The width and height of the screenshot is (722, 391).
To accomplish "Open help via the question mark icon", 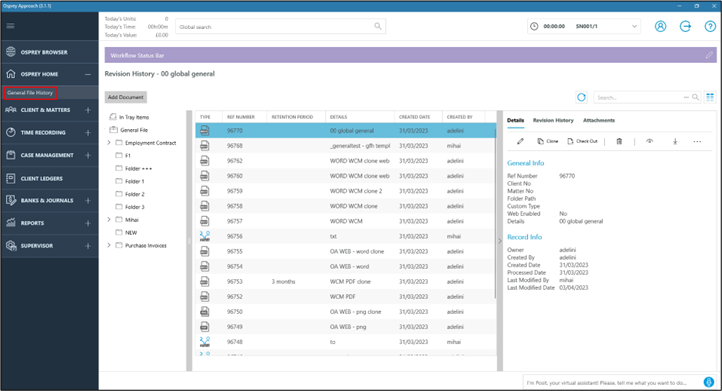I will (x=710, y=26).
